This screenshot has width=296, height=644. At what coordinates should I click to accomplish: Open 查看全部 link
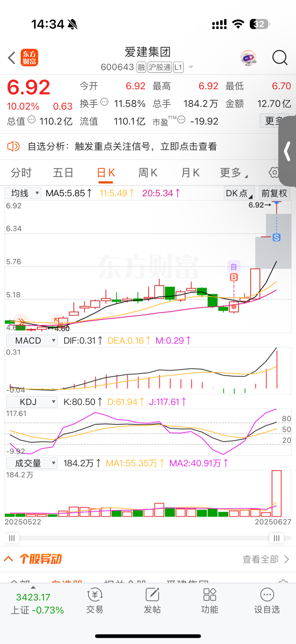tap(266, 559)
